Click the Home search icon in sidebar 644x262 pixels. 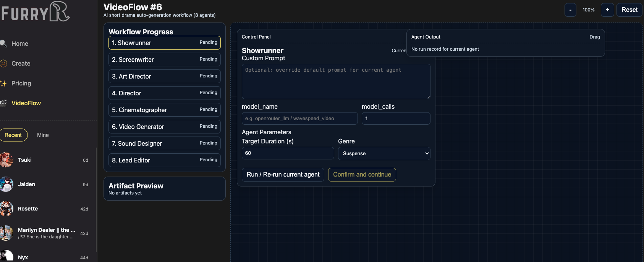pyautogui.click(x=3, y=43)
